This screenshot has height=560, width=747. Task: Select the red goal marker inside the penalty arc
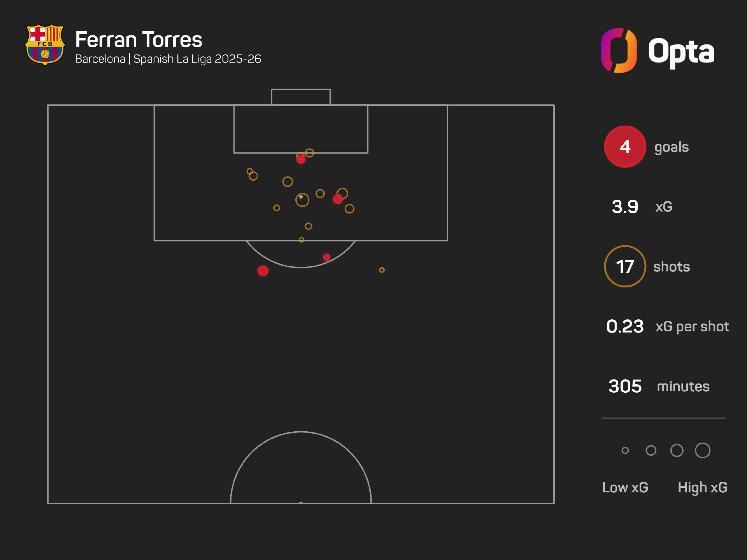pos(327,257)
